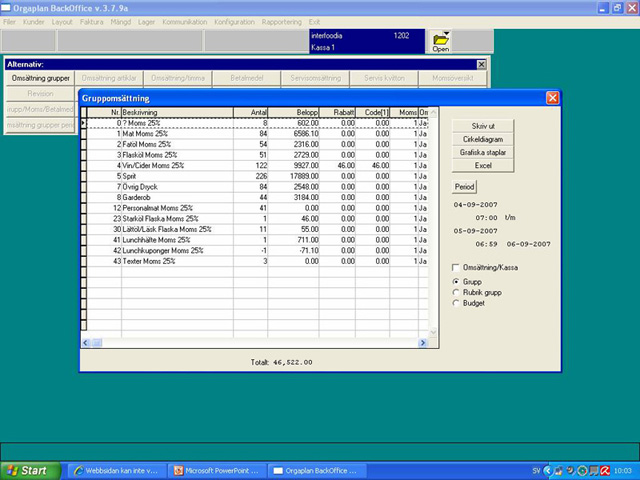Open the Konfiguration menu
The height and width of the screenshot is (480, 640).
tap(234, 22)
